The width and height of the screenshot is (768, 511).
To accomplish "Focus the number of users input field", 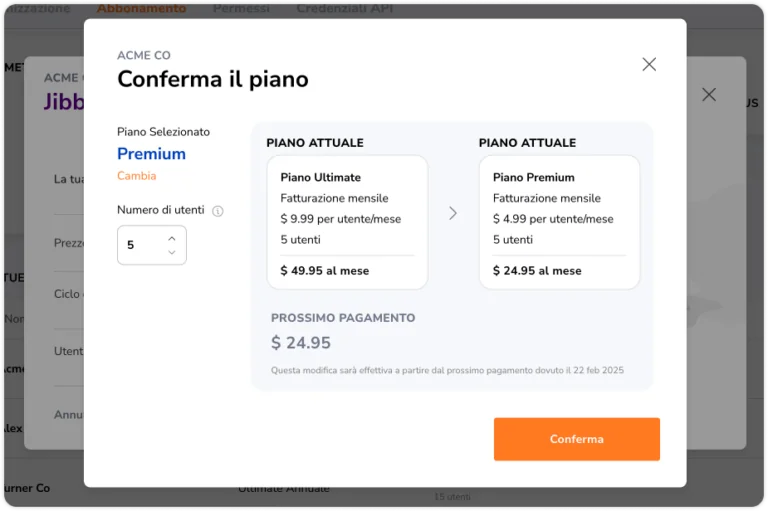I will (152, 245).
